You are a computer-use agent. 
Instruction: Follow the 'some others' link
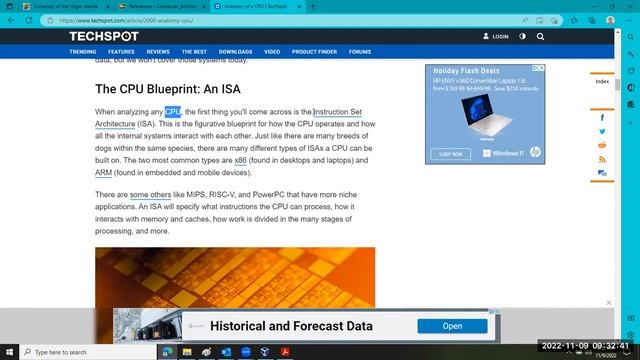(150, 195)
